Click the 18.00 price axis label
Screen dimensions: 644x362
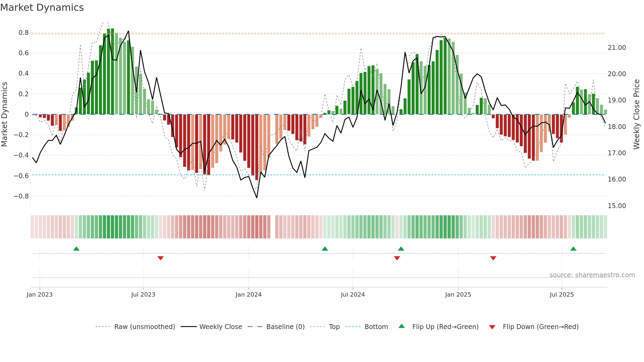pyautogui.click(x=617, y=127)
